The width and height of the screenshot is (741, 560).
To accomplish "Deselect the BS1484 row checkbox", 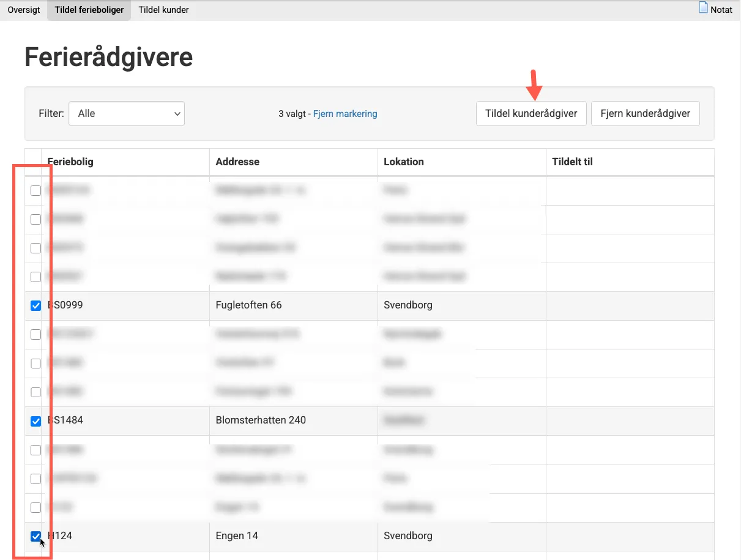I will [36, 421].
